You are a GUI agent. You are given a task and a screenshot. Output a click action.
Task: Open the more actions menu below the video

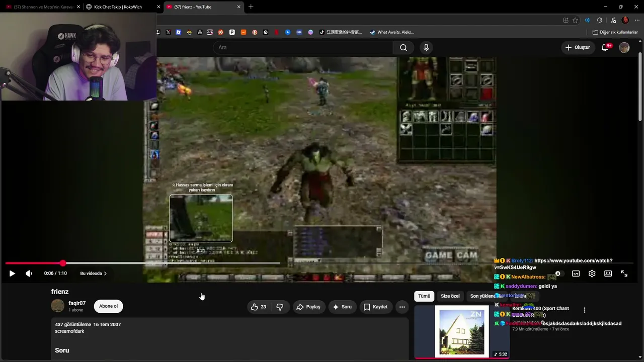[x=402, y=307]
